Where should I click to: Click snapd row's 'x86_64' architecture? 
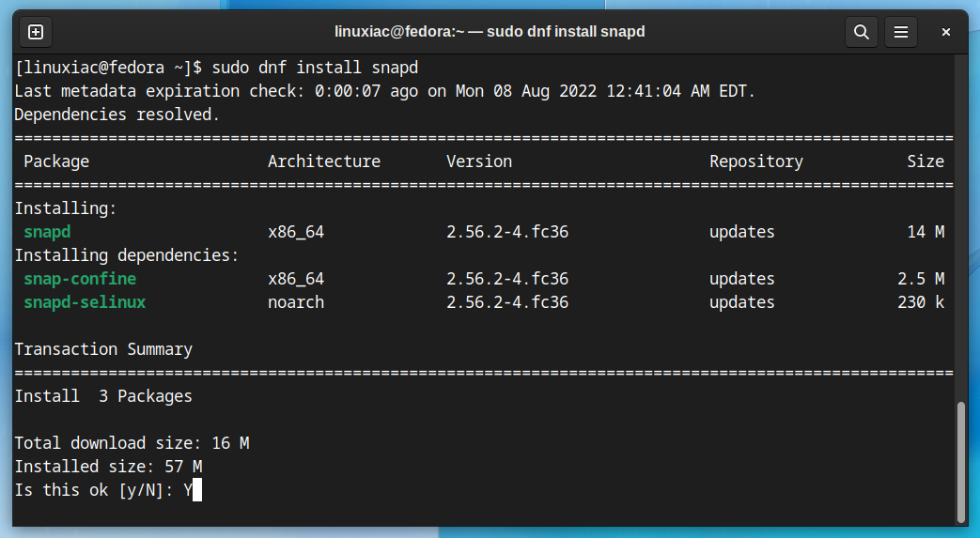coord(296,232)
